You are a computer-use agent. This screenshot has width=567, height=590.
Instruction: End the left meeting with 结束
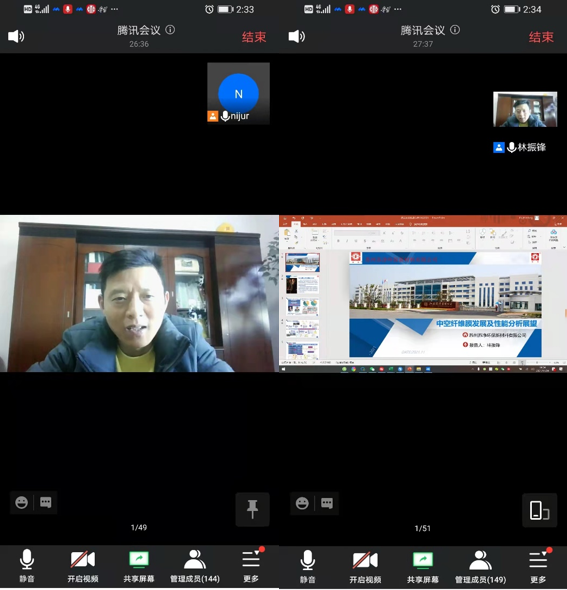(x=254, y=37)
